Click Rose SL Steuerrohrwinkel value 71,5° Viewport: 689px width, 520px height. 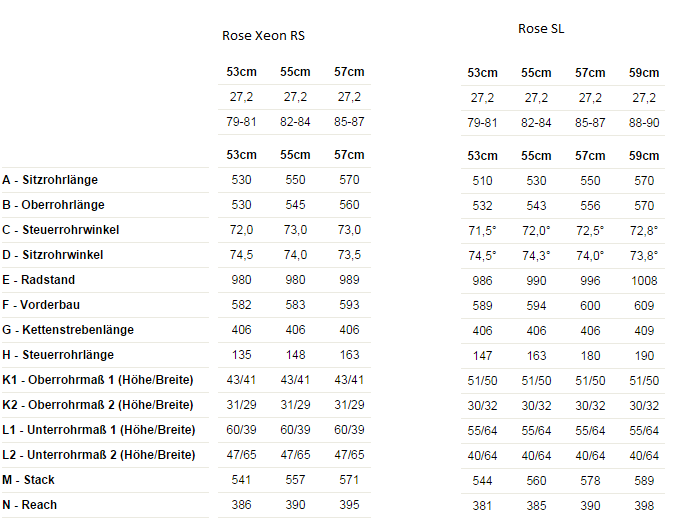coord(482,231)
